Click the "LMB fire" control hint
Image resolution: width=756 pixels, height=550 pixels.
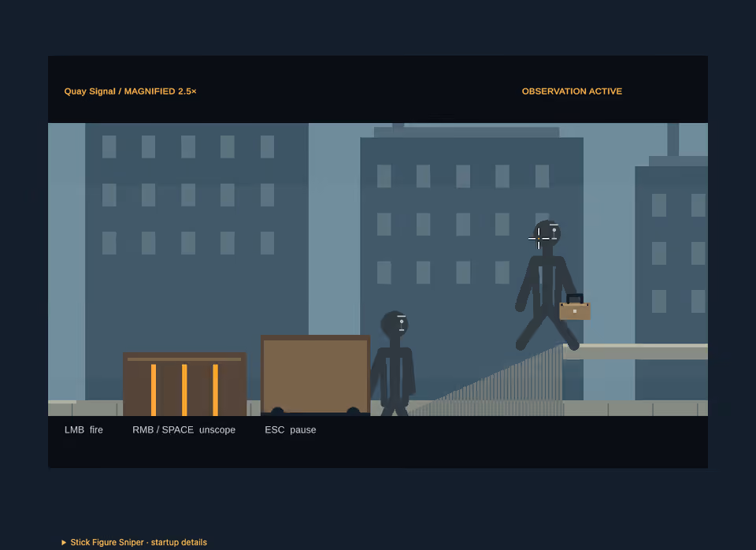tap(84, 430)
